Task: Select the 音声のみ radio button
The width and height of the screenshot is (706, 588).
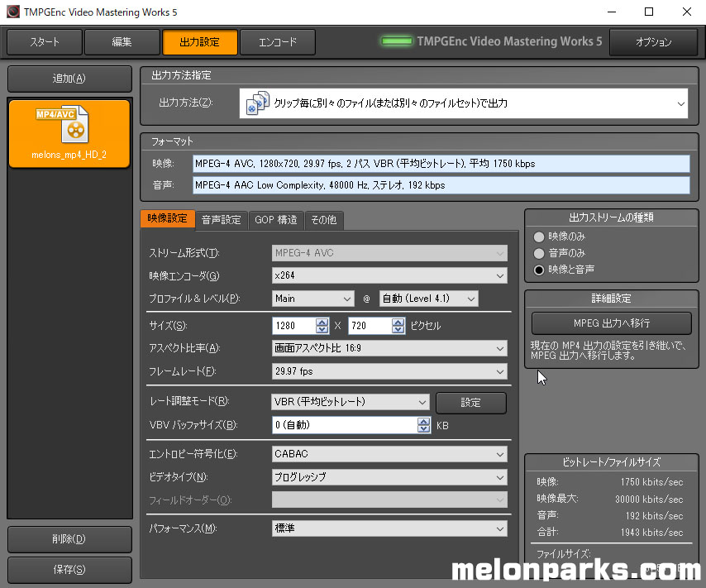Action: coord(539,254)
